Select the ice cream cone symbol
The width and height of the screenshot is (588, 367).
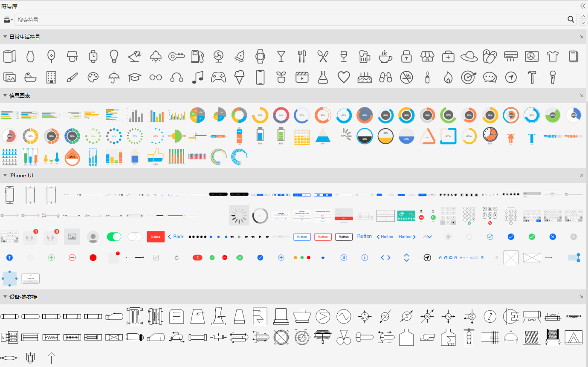click(239, 77)
